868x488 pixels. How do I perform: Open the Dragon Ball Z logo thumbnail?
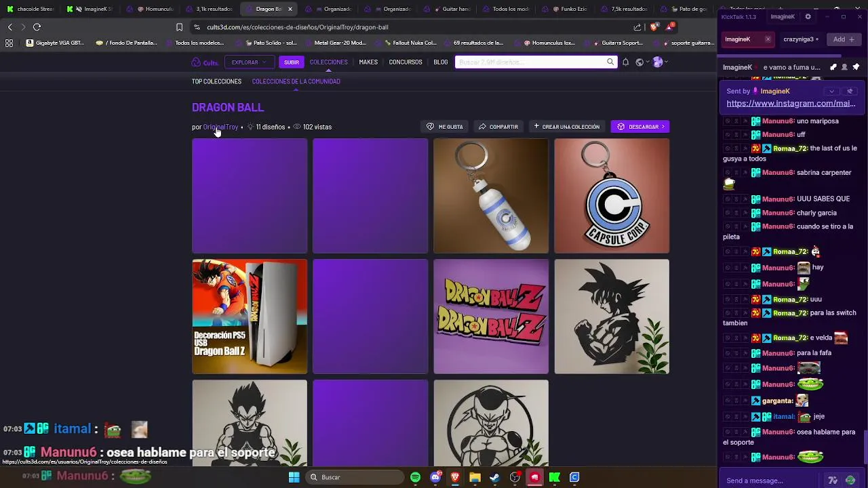[491, 317]
